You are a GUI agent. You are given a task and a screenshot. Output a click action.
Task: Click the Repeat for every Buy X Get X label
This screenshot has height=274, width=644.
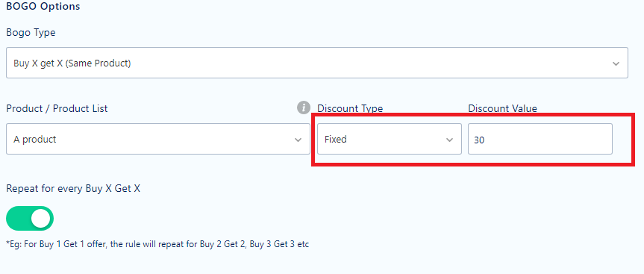(x=73, y=189)
